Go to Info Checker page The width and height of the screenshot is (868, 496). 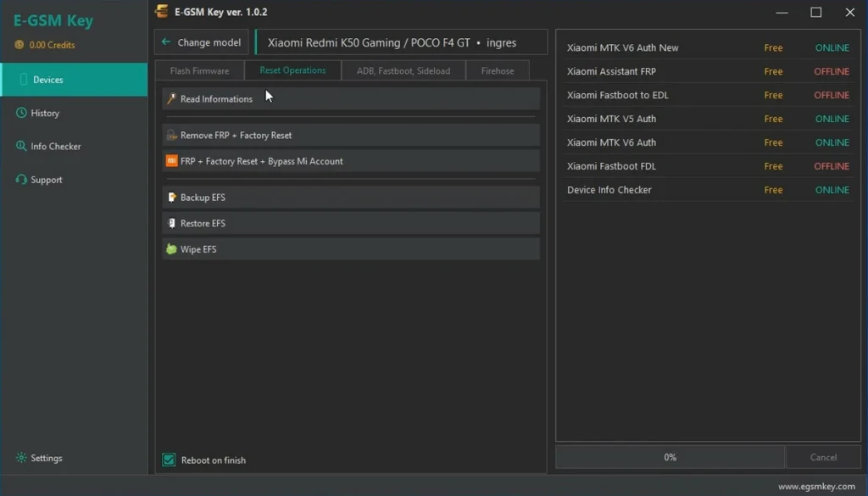coord(74,146)
